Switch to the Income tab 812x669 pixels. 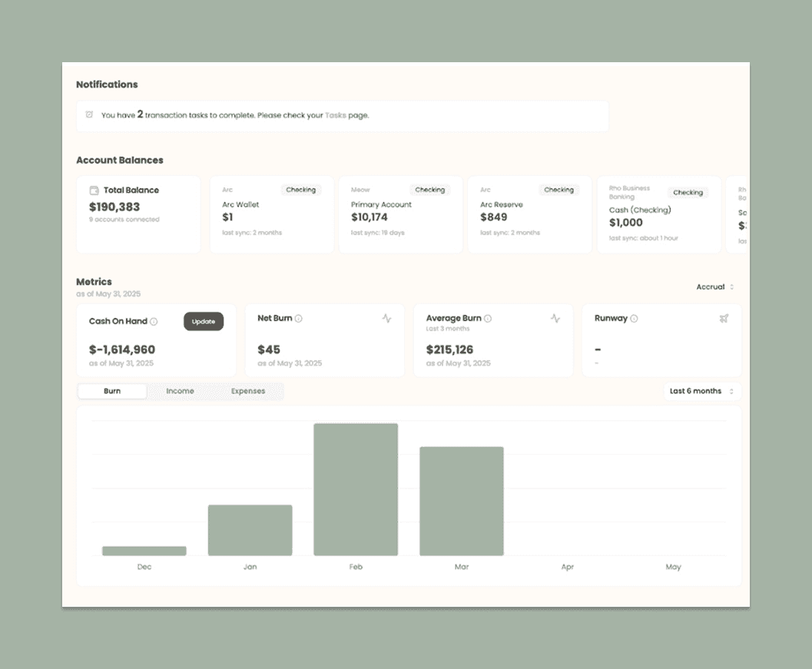(181, 391)
